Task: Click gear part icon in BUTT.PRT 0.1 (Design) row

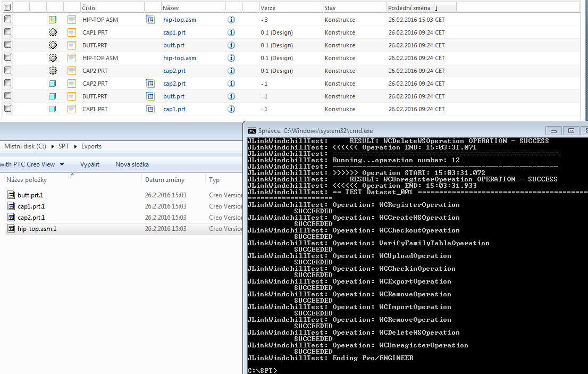Action: (53, 45)
